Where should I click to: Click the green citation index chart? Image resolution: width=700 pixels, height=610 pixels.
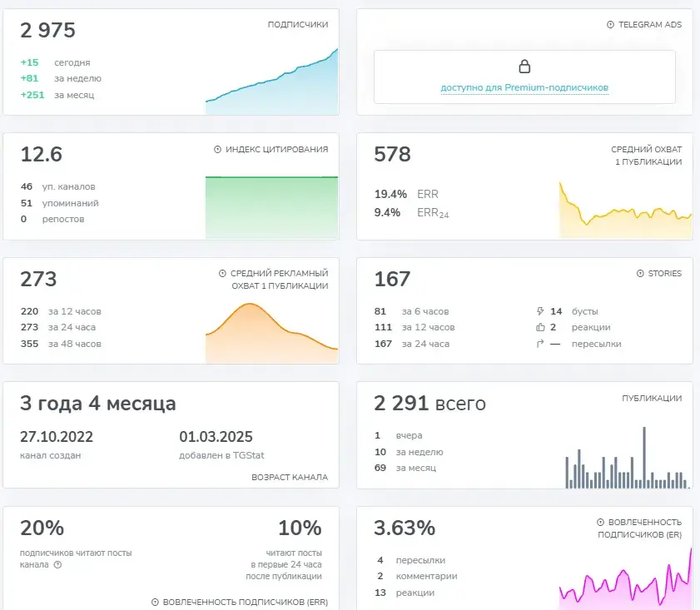(x=271, y=207)
